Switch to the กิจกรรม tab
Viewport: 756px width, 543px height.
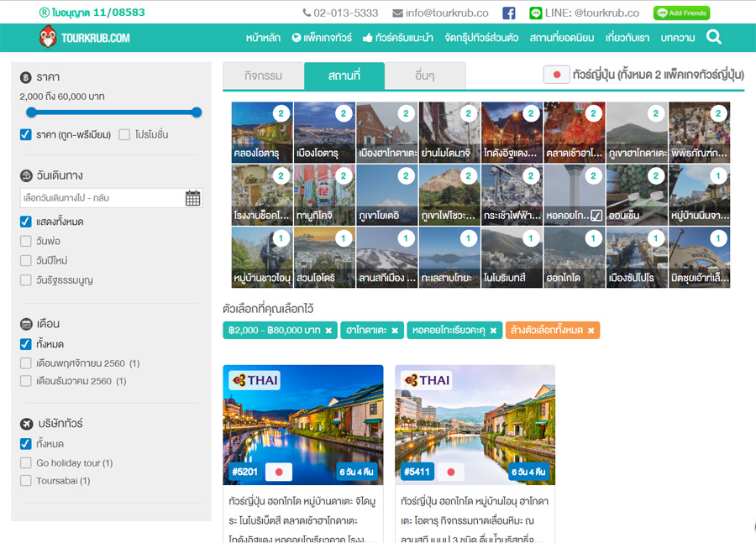tap(263, 76)
